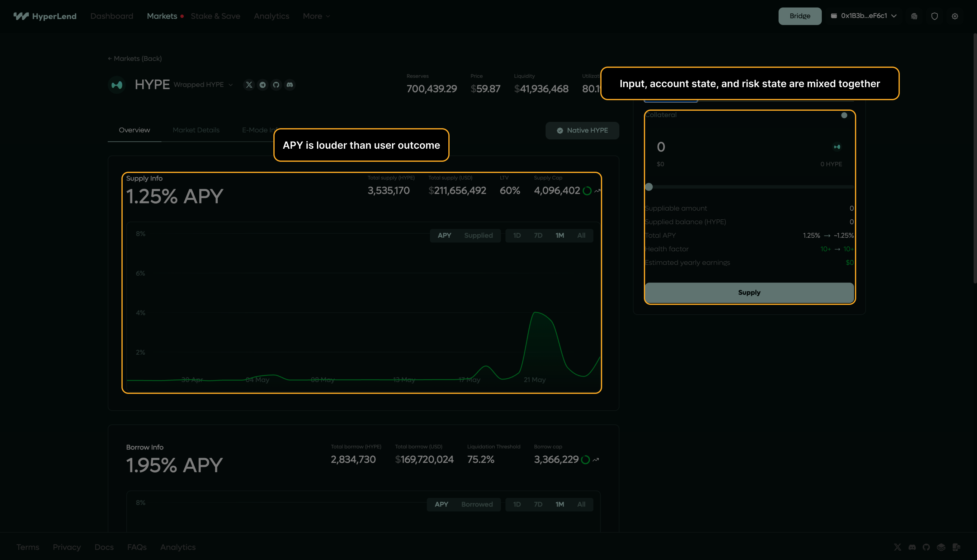This screenshot has width=977, height=560.
Task: Click the Supply button
Action: pos(749,293)
